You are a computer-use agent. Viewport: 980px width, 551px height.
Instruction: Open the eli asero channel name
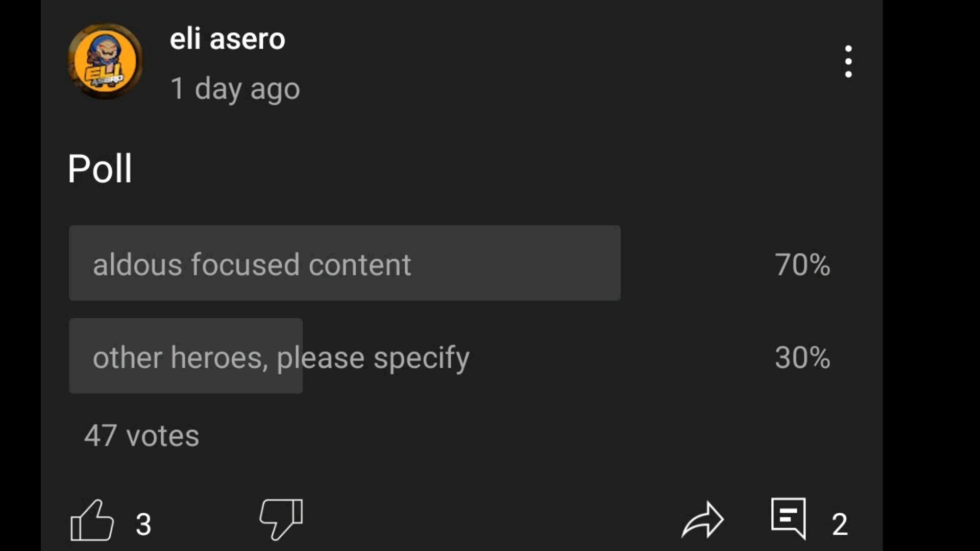click(227, 39)
